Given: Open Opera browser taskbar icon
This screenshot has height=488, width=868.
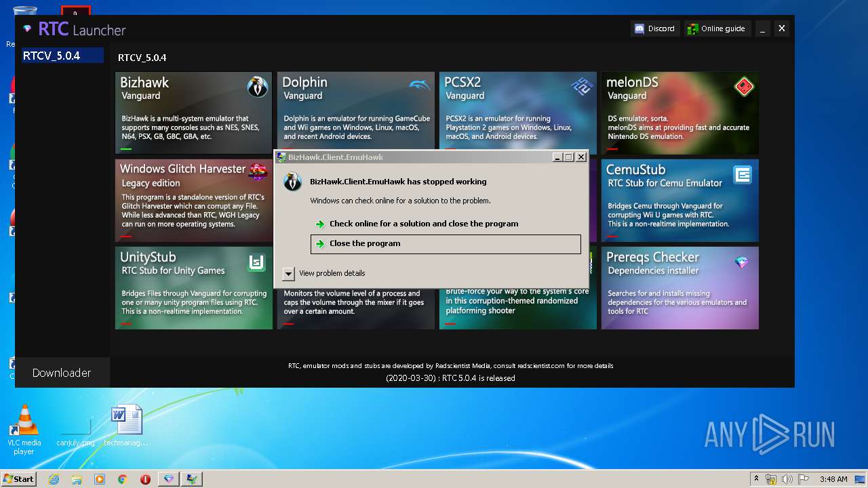Looking at the screenshot, I should click(145, 479).
